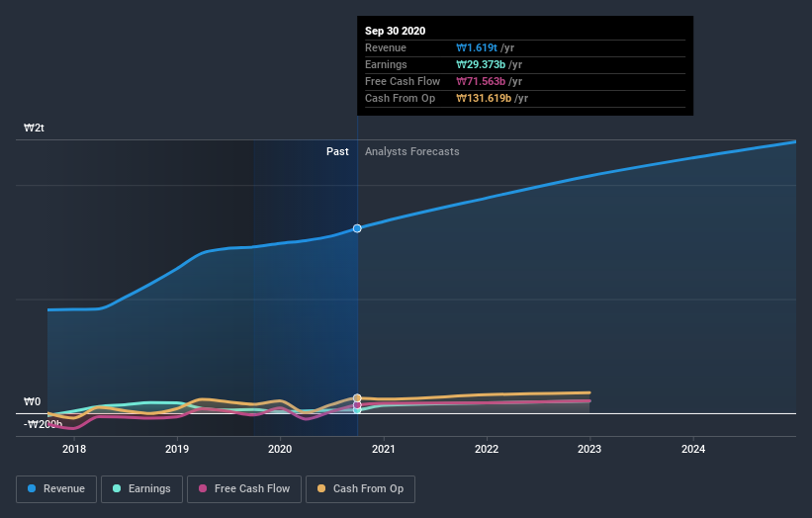The height and width of the screenshot is (518, 812).
Task: Toggle the Earnings legend button
Action: click(141, 489)
